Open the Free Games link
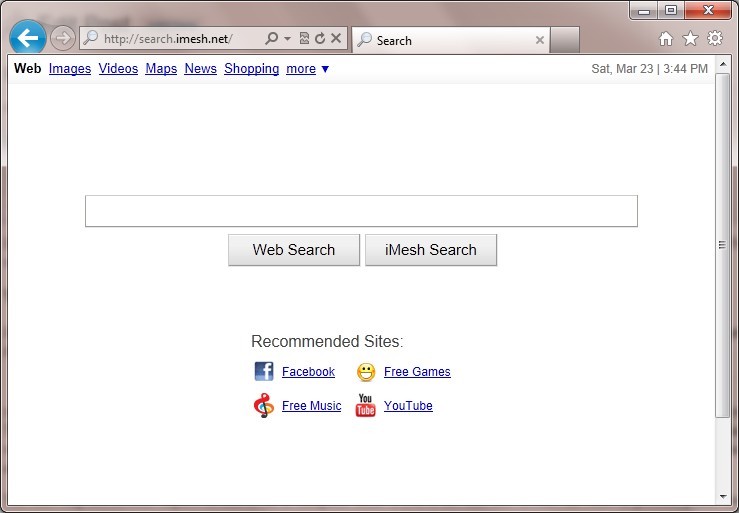Image resolution: width=739 pixels, height=513 pixels. coord(417,372)
